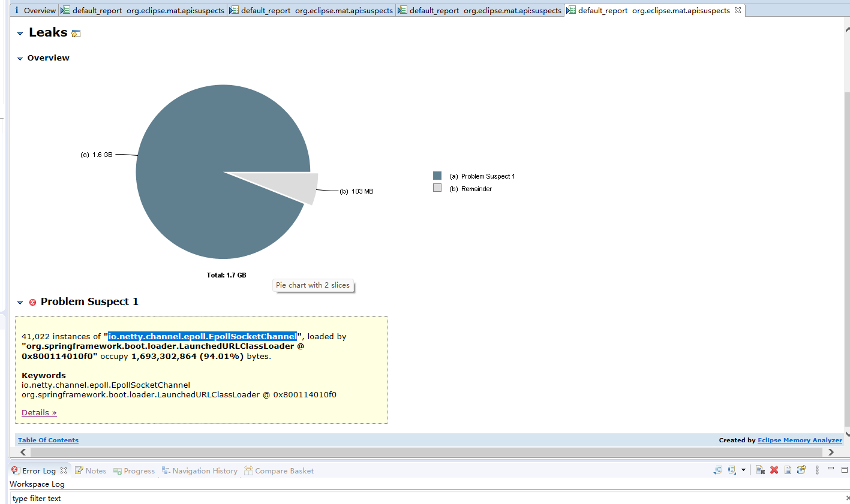Click the highlighted io.netty.channel.epoll.EpollSocketChannel text
850x504 pixels.
[x=202, y=336]
